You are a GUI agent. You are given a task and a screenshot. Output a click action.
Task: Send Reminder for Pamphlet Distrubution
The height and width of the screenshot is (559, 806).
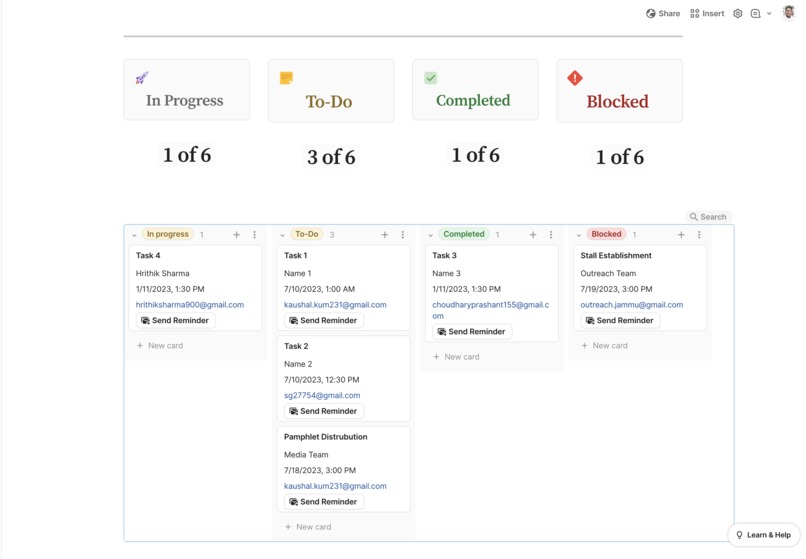coord(324,501)
